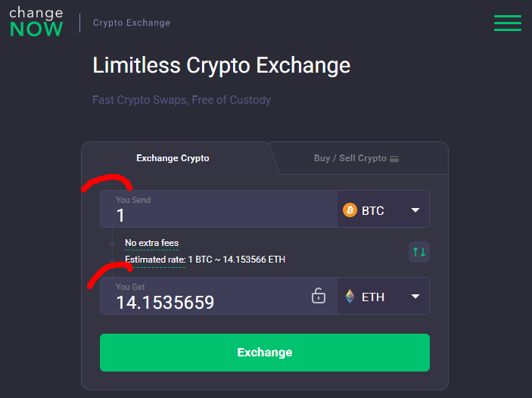Open the green hamburger menu
The image size is (532, 398).
[508, 23]
